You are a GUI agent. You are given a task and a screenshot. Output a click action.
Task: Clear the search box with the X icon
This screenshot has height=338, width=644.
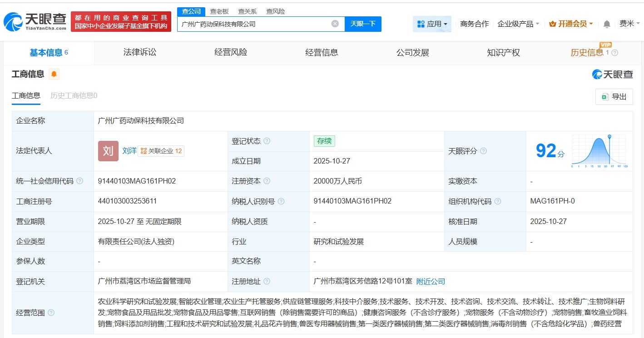point(335,24)
